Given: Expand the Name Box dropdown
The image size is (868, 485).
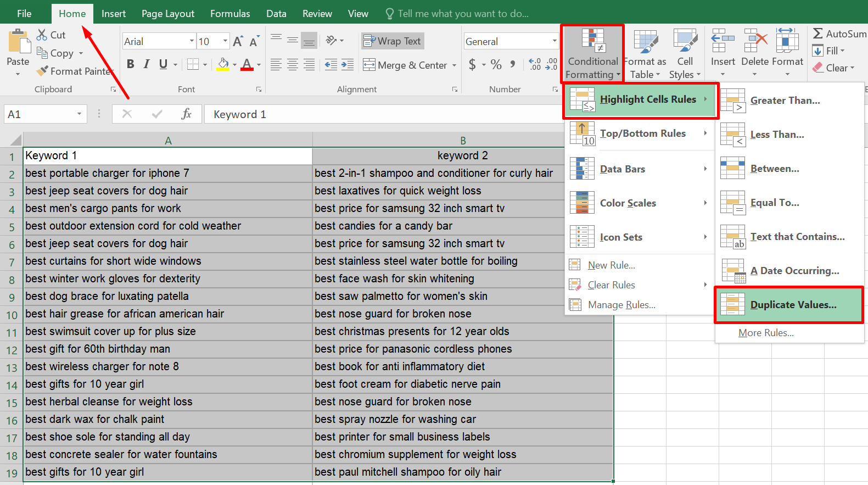Looking at the screenshot, I should point(79,114).
